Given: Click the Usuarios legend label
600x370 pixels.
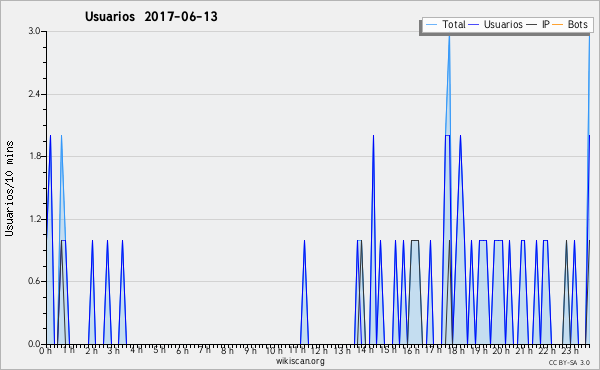Looking at the screenshot, I should point(503,24).
